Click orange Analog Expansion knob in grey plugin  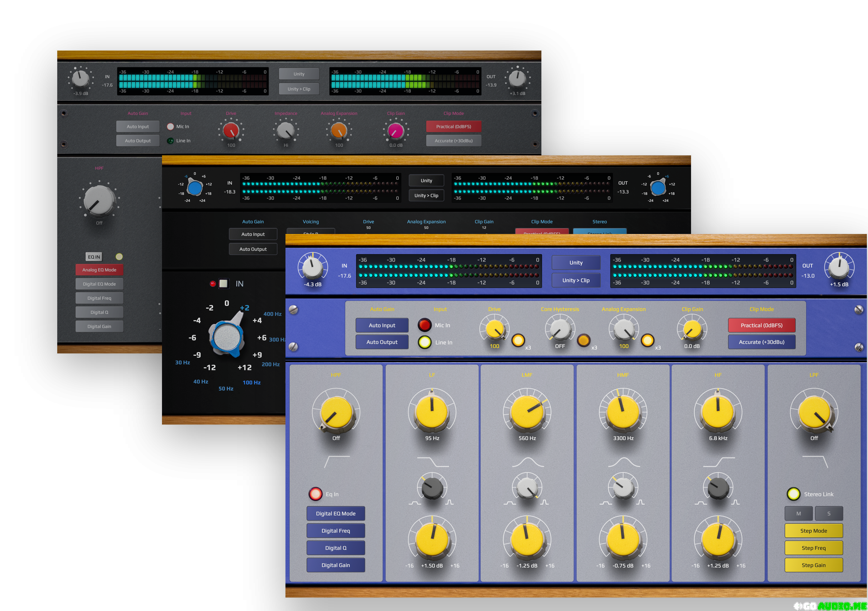339,131
